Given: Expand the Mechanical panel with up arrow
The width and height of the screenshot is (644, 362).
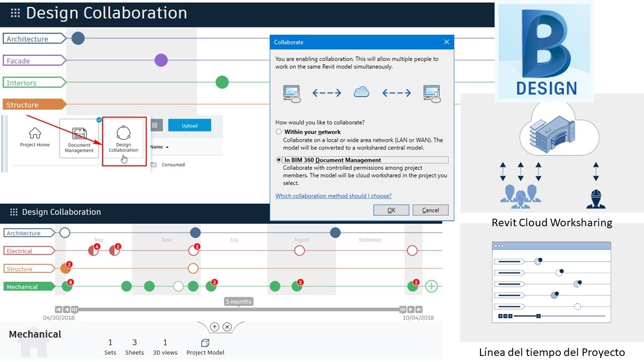Looking at the screenshot, I should click(215, 327).
